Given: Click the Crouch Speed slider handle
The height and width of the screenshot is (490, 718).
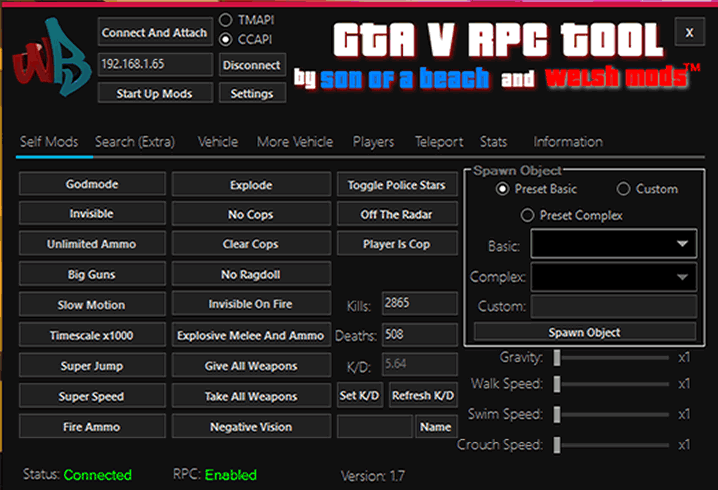Looking at the screenshot, I should 557,445.
